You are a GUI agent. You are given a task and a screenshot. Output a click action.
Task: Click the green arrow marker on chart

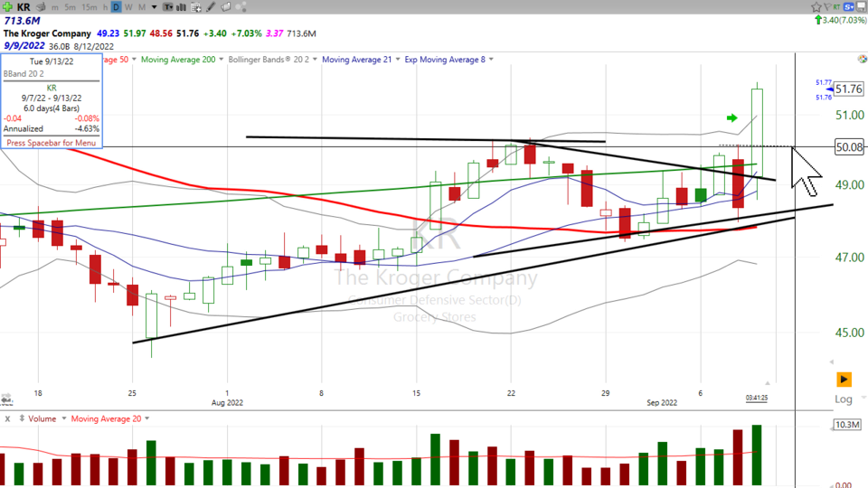click(731, 117)
